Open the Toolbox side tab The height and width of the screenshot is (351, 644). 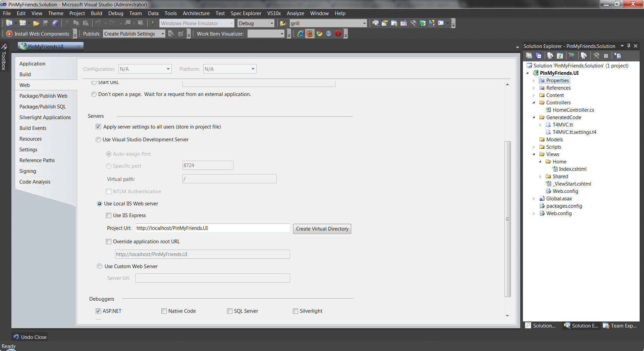tap(4, 57)
